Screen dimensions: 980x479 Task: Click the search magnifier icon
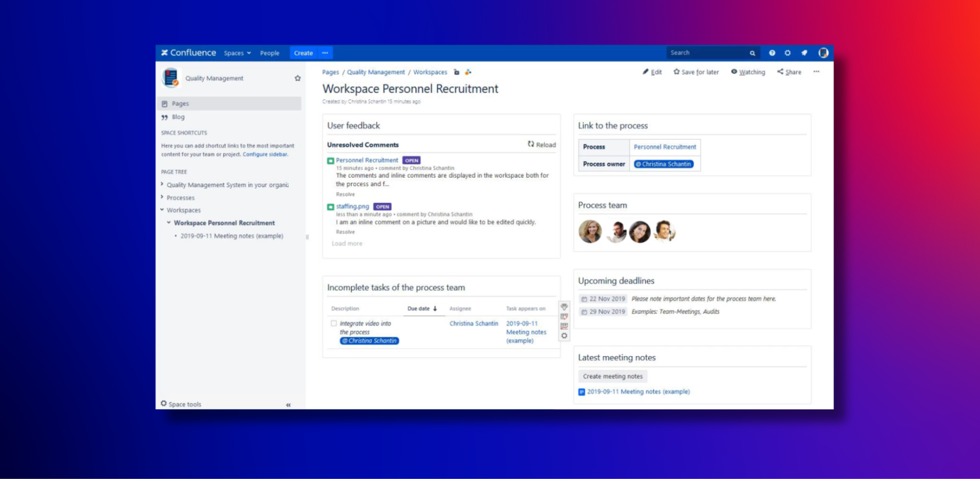(752, 53)
